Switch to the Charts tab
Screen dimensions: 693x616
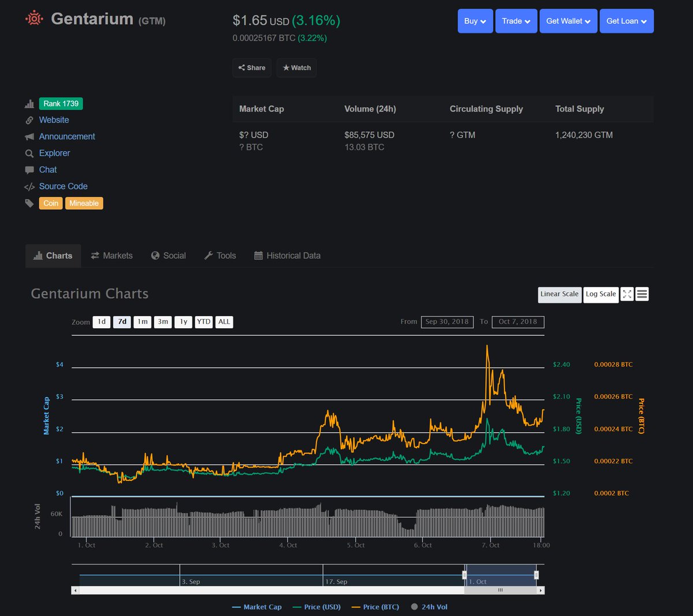coord(53,255)
